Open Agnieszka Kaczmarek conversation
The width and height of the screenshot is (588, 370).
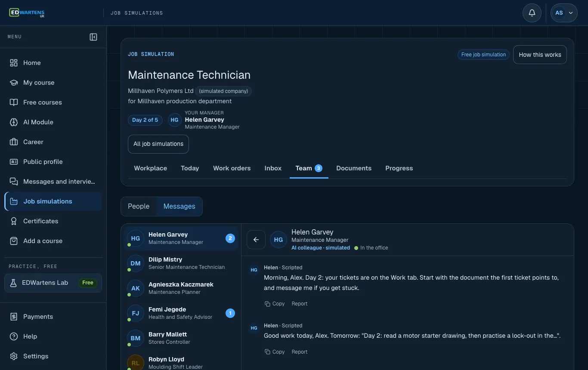(x=181, y=288)
